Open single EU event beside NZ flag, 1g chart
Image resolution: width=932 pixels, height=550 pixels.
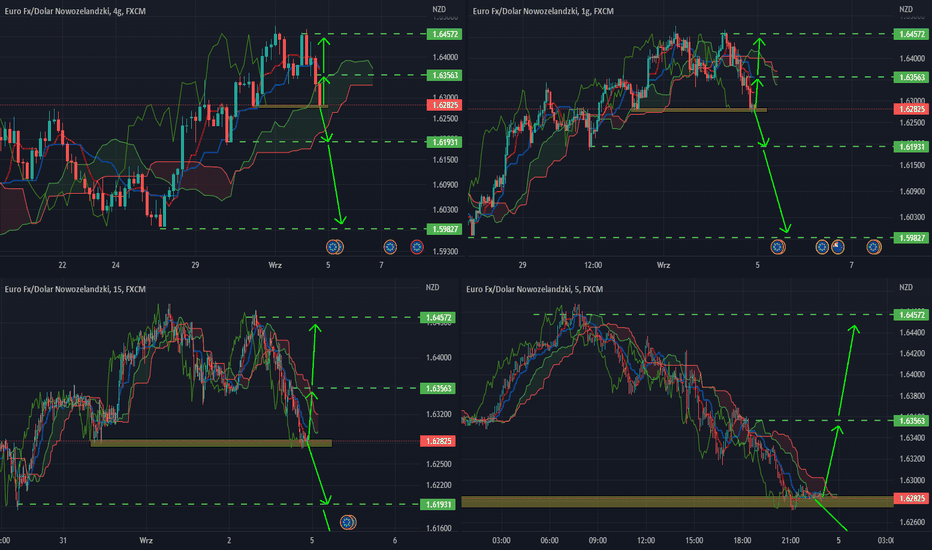tap(821, 246)
